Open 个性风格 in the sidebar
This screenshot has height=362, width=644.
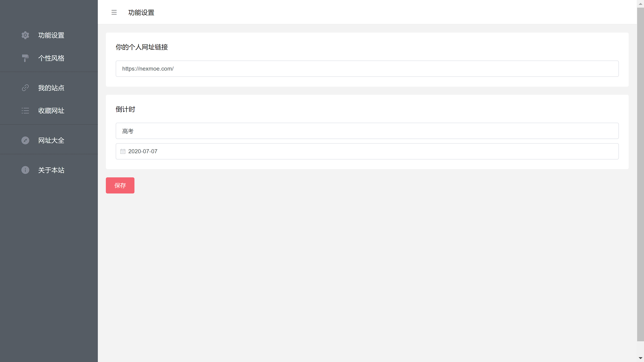[51, 58]
